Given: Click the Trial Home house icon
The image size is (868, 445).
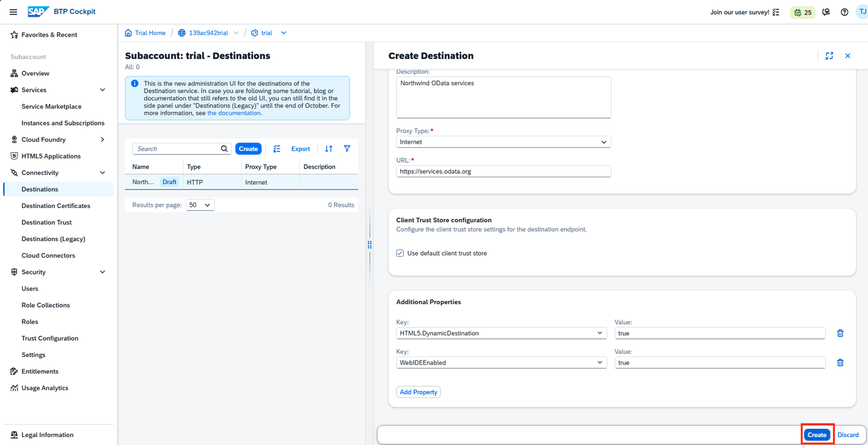Looking at the screenshot, I should pyautogui.click(x=128, y=33).
